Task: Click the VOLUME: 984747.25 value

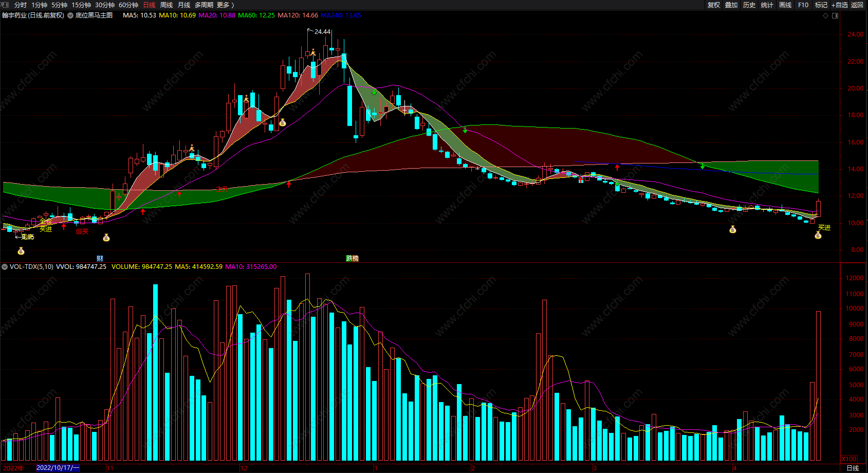Action: point(142,266)
